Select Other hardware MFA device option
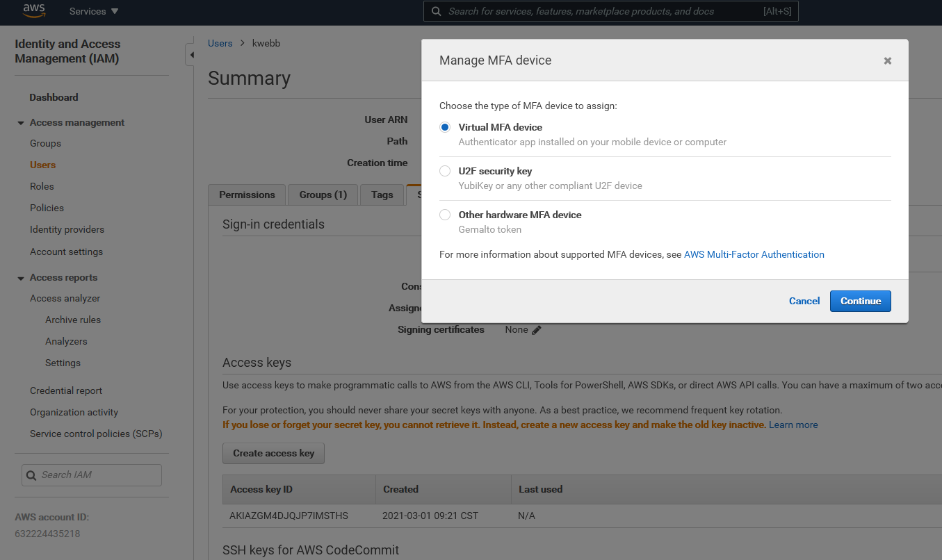This screenshot has height=560, width=942. click(445, 215)
